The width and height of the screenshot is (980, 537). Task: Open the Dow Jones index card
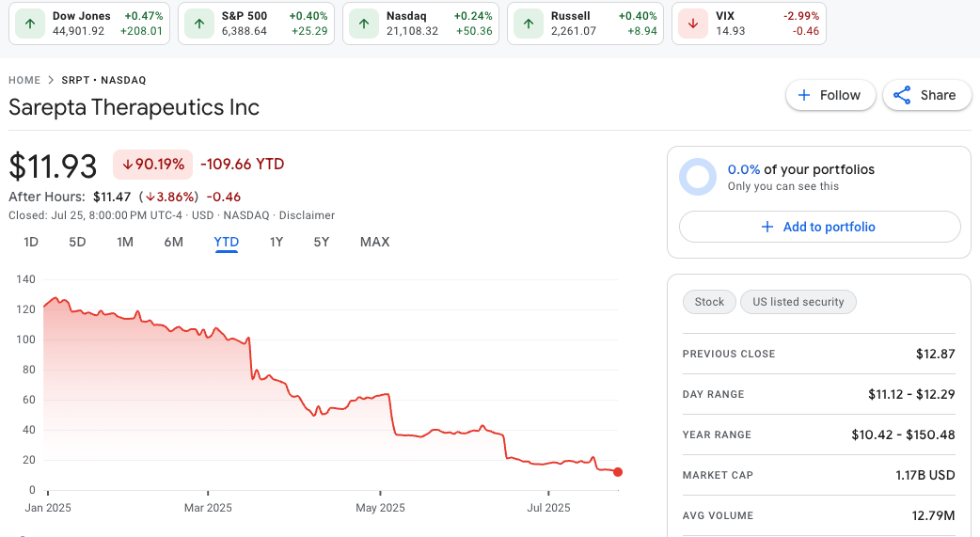click(89, 24)
